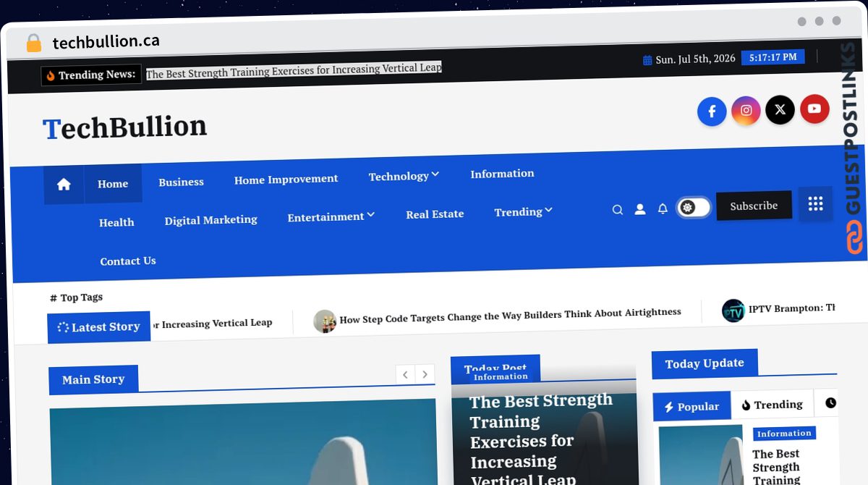Open the X (Twitter) social icon
The image size is (868, 485).
[x=780, y=109]
